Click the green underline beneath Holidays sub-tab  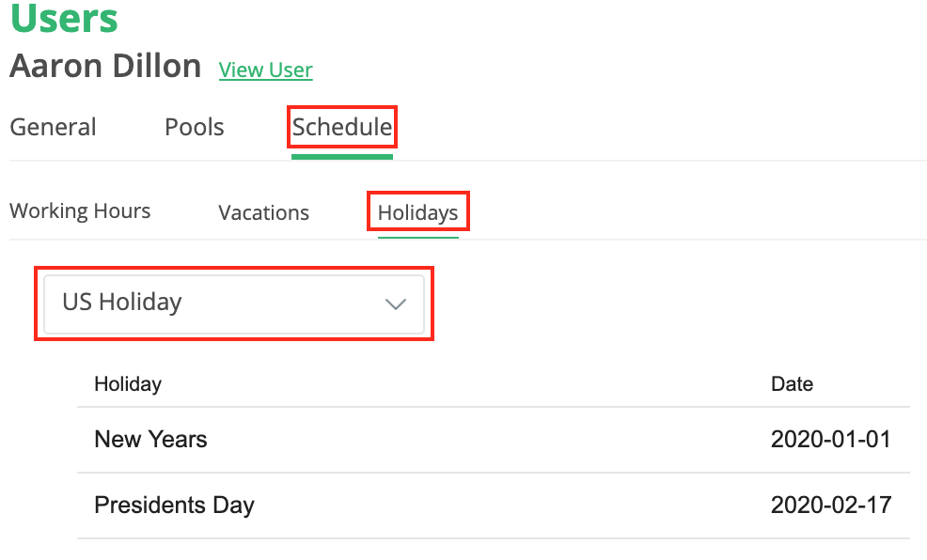tap(417, 237)
